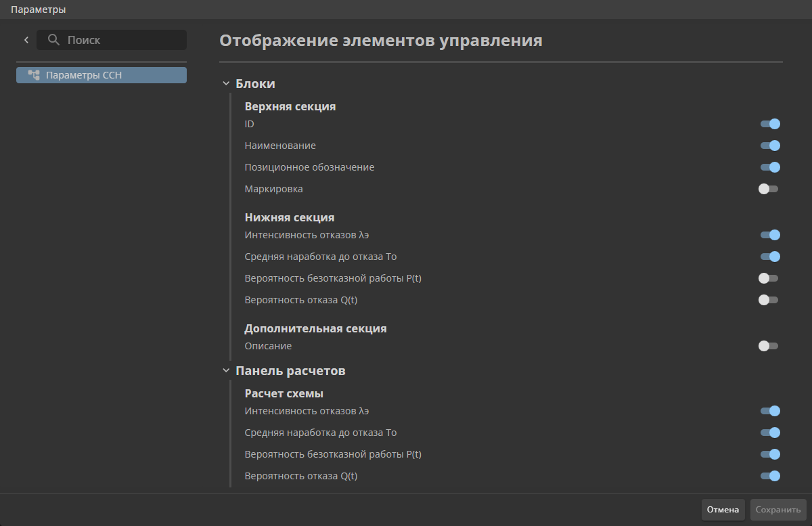
Task: Click the magnifier icon in search box
Action: point(54,40)
